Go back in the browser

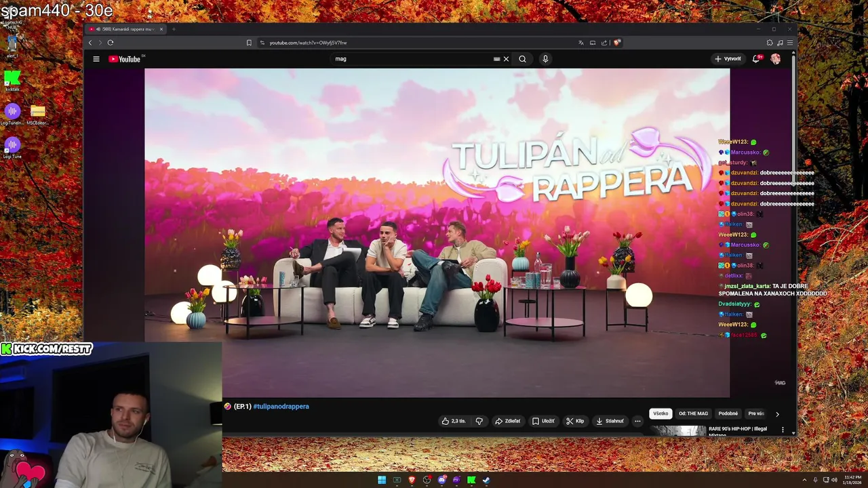point(90,43)
